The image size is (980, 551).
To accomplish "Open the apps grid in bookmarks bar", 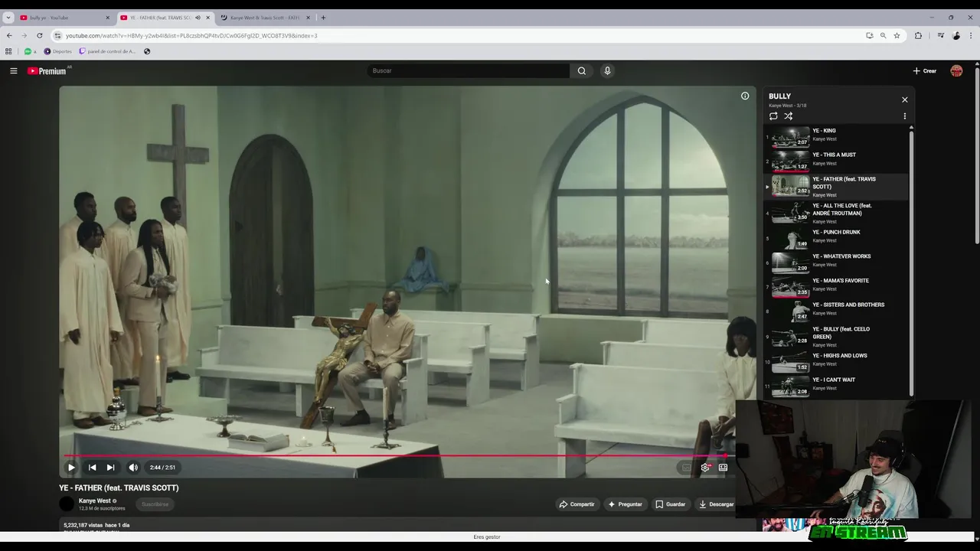I will [x=8, y=52].
